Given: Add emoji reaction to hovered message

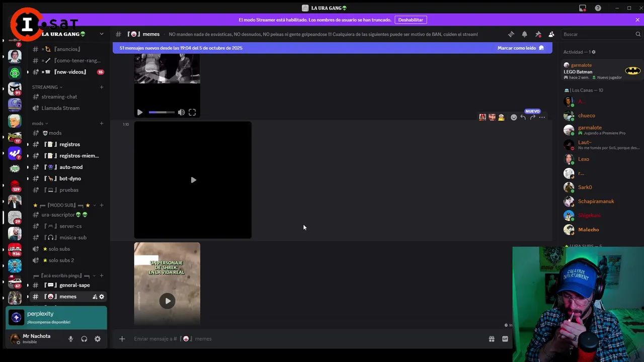Looking at the screenshot, I should tap(514, 117).
